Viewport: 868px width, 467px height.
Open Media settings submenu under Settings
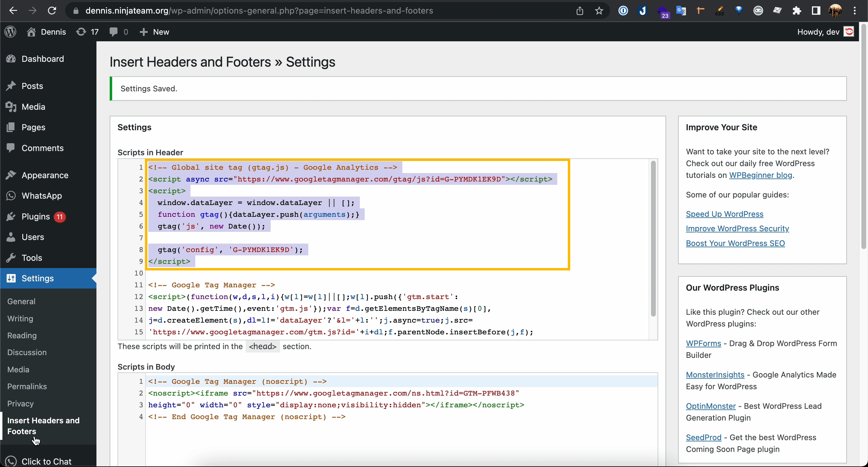pyautogui.click(x=18, y=370)
